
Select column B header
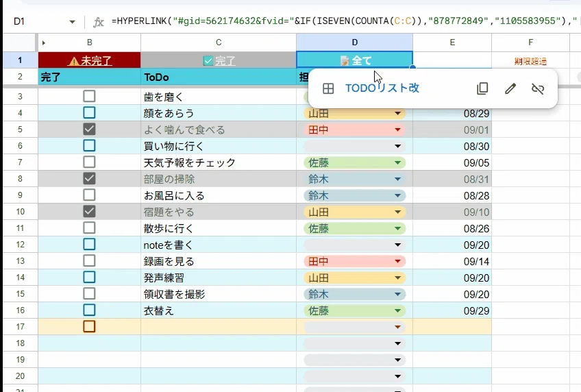tap(89, 42)
